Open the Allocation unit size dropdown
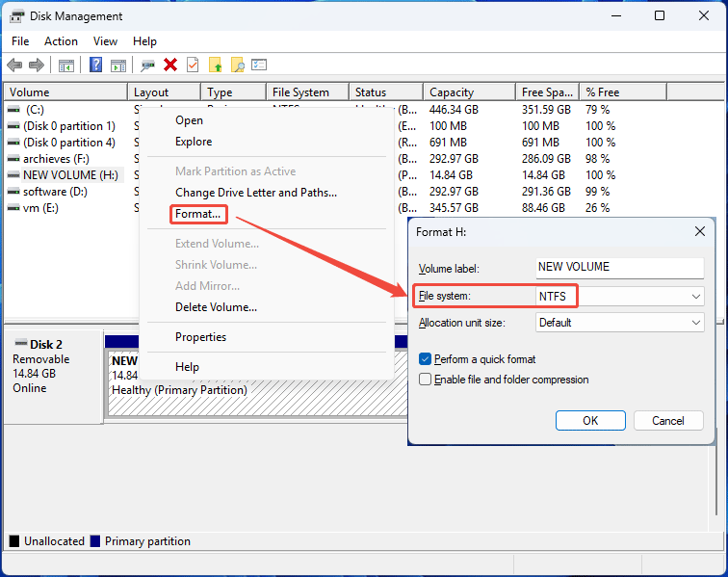 tap(620, 323)
